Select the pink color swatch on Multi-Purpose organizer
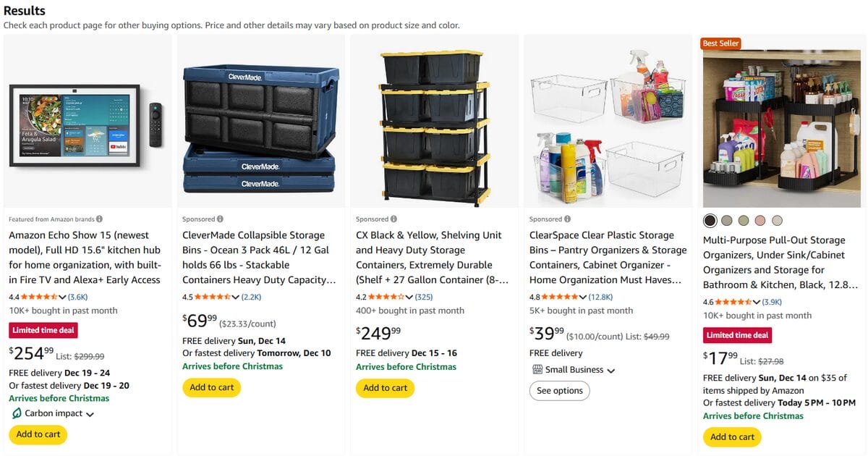 pyautogui.click(x=760, y=220)
